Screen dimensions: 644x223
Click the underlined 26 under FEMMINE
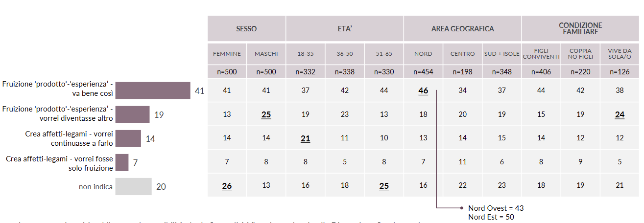pos(227,185)
